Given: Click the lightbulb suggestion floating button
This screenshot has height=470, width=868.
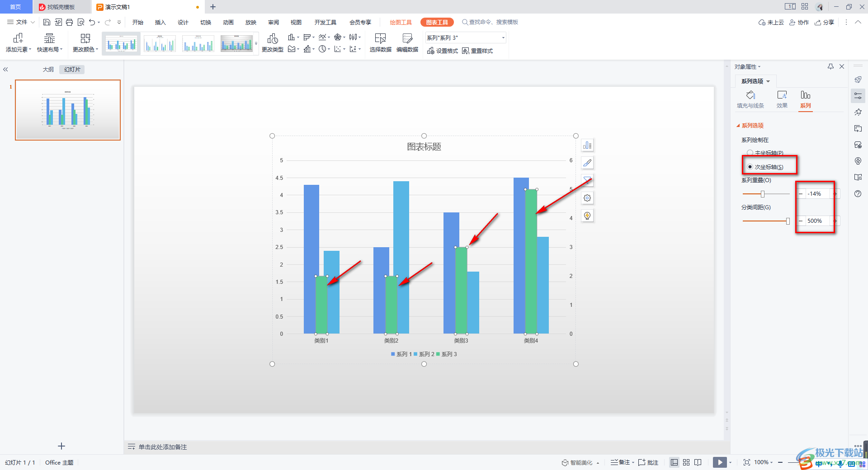Looking at the screenshot, I should coord(587,216).
